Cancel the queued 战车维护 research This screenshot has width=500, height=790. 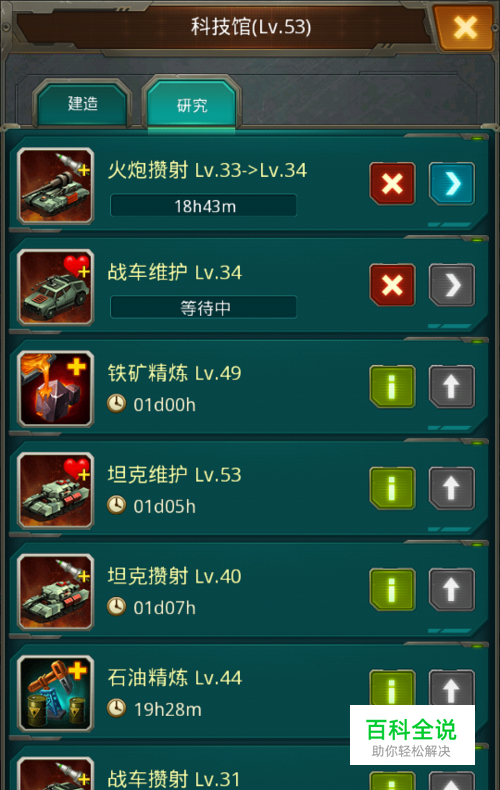392,285
